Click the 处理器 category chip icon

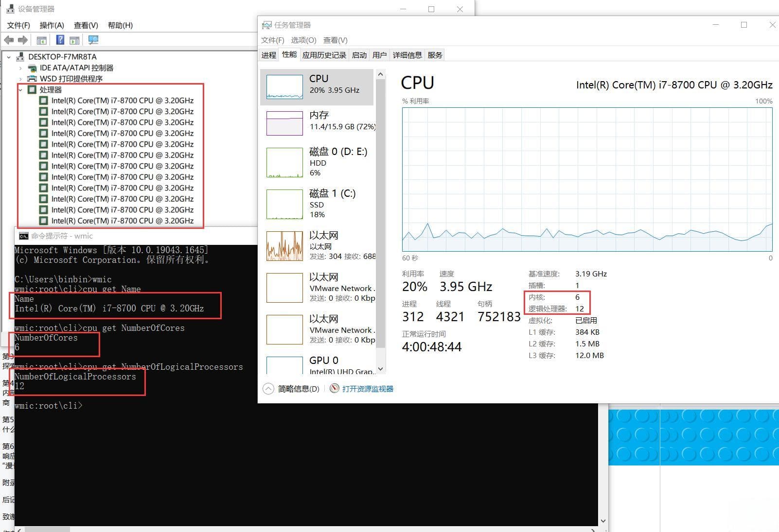32,90
